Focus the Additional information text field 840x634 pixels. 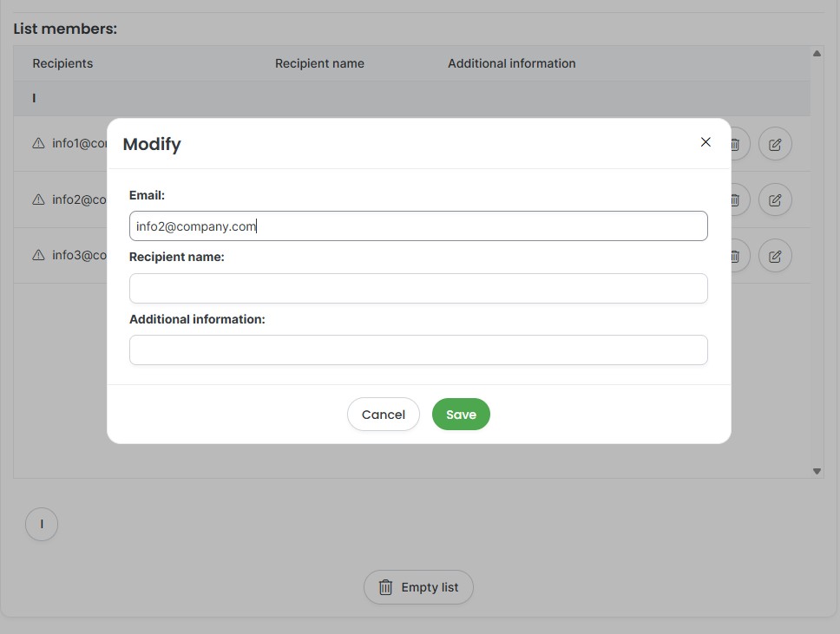pos(418,350)
